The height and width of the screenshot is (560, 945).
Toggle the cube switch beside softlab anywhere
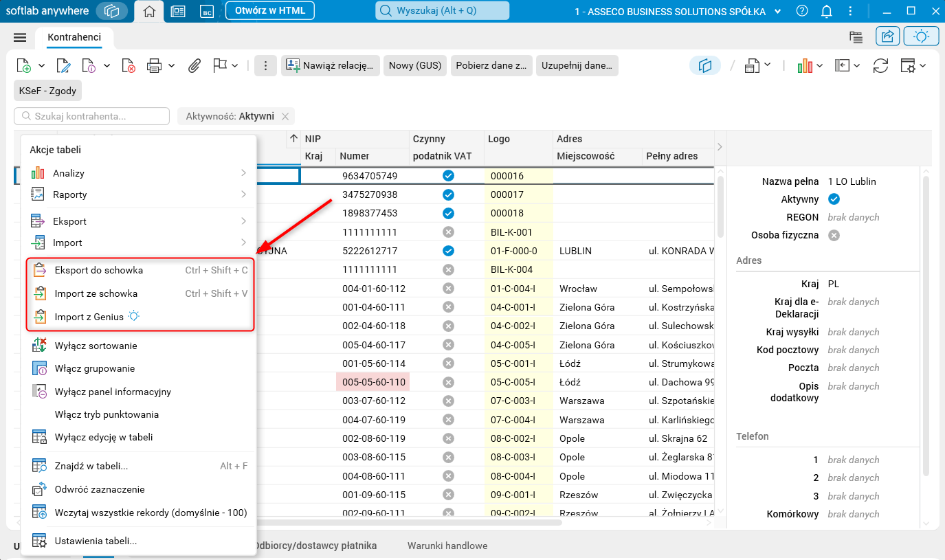[112, 11]
